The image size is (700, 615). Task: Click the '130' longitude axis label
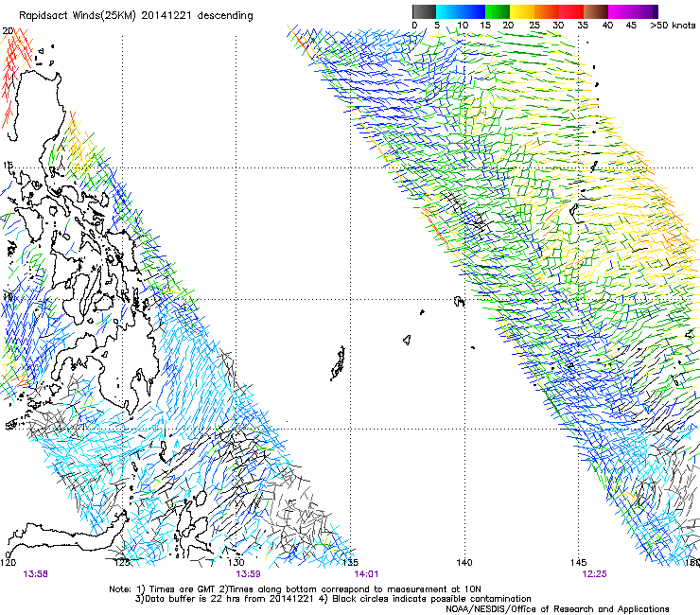(x=236, y=562)
